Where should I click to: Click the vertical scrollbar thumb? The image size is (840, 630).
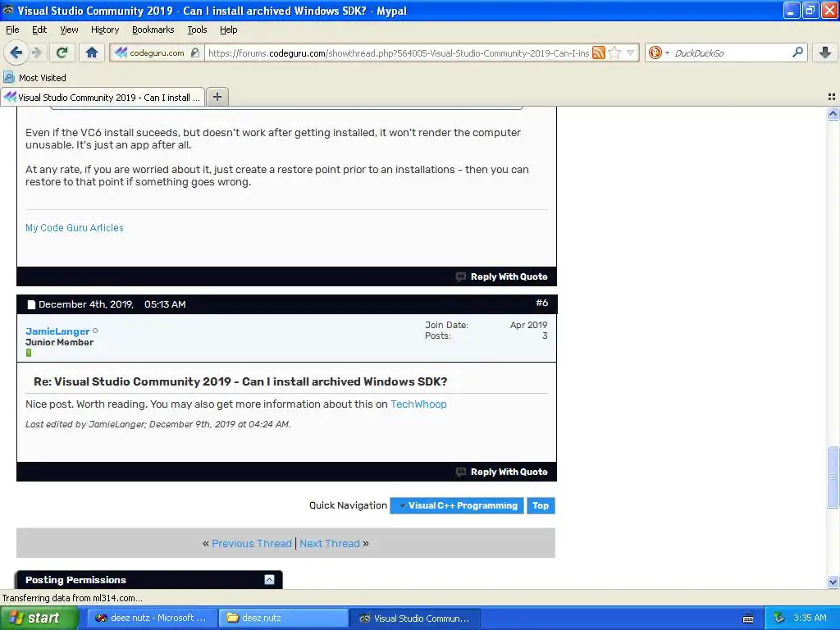point(833,477)
